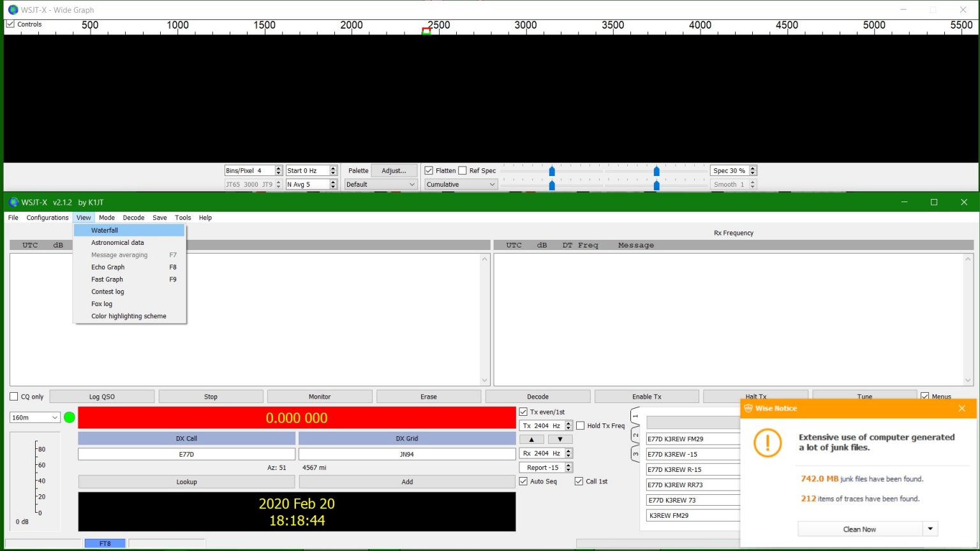
Task: Check Hold Tx Freq
Action: 581,425
